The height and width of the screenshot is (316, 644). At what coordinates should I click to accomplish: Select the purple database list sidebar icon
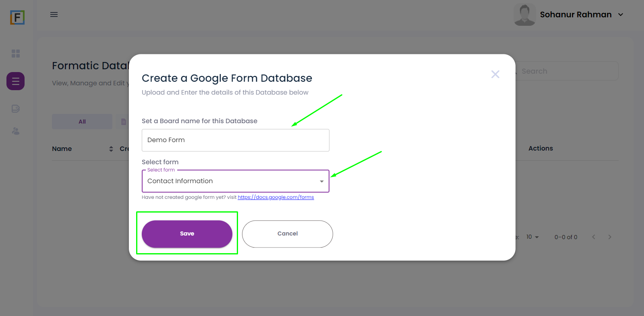pyautogui.click(x=16, y=81)
